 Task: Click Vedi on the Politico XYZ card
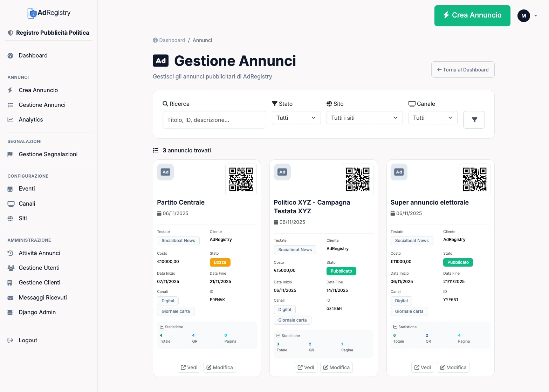click(306, 367)
